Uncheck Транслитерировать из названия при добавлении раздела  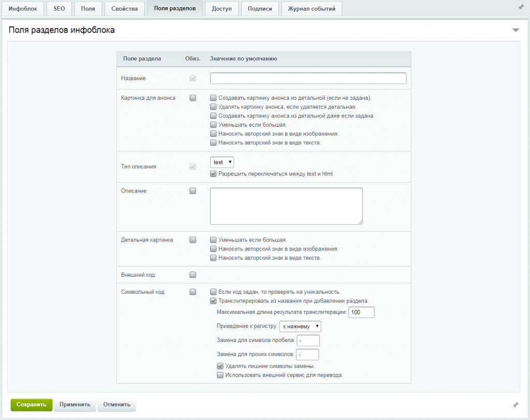click(213, 301)
